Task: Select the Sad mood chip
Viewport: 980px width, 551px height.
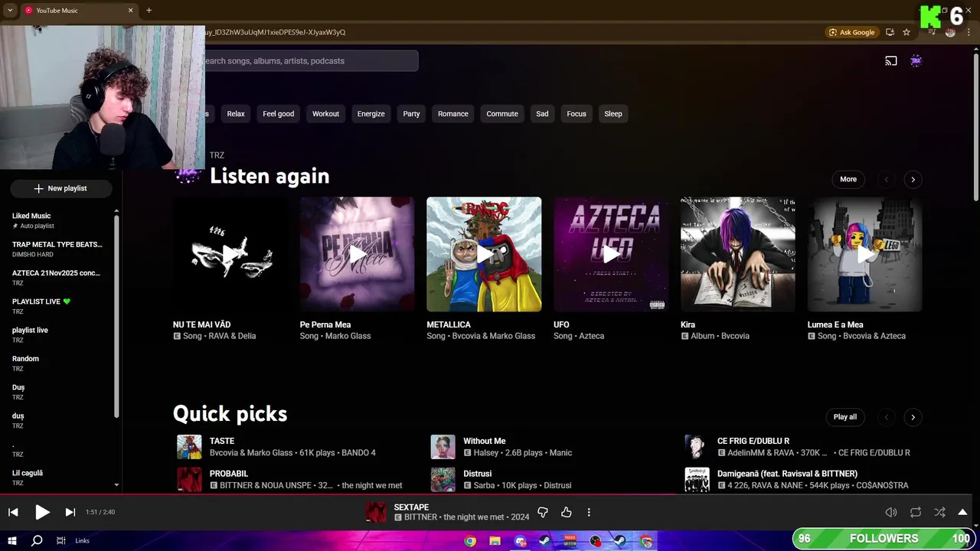Action: [x=542, y=114]
